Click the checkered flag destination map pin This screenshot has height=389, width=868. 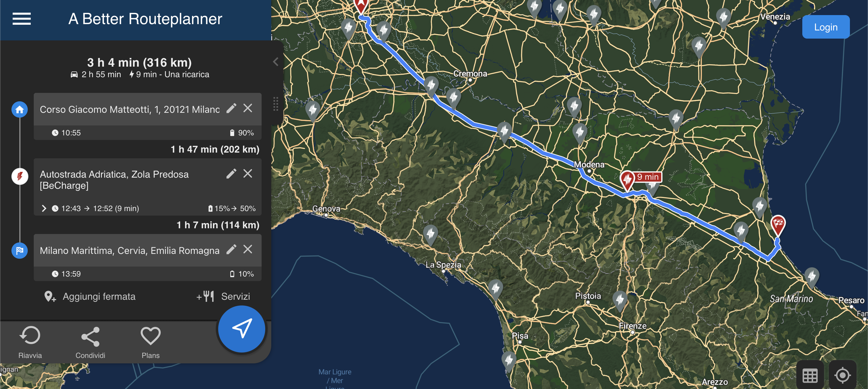[778, 225]
